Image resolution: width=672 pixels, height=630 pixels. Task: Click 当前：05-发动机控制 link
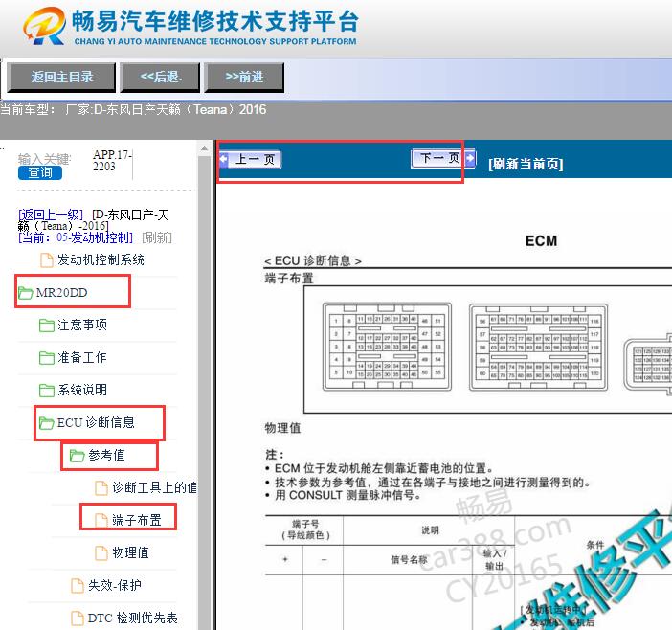coord(76,237)
